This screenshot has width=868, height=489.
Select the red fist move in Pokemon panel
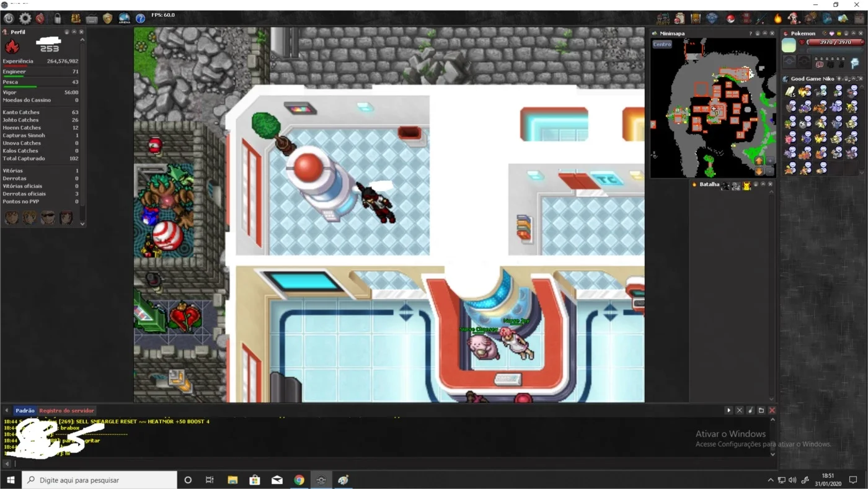[819, 65]
